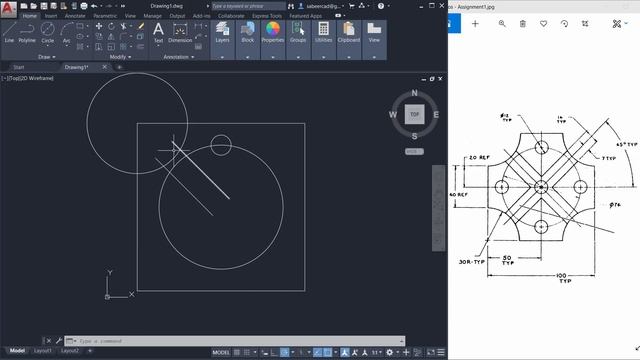
Task: Click the viewport label [-][Top][2D Wireframe]
Action: (x=28, y=78)
